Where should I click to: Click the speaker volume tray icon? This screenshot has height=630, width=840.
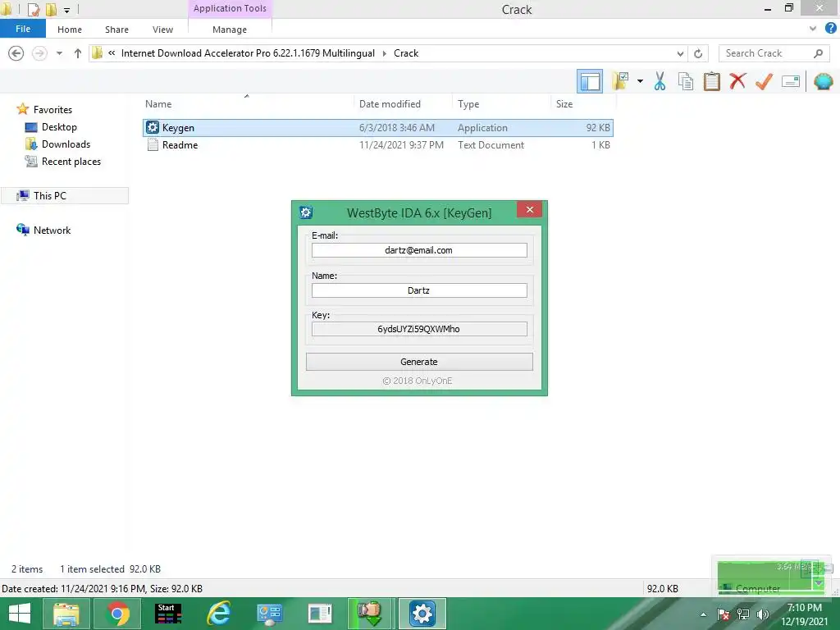(x=762, y=614)
